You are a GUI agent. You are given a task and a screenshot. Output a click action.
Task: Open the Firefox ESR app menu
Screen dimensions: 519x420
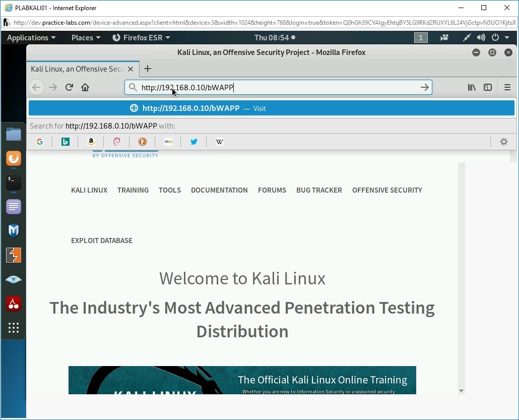tap(141, 38)
